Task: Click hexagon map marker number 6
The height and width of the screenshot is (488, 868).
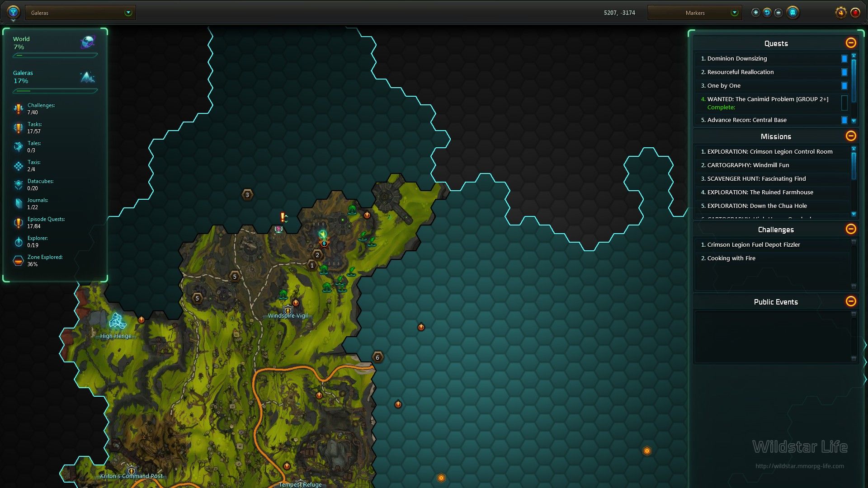Action: [x=377, y=357]
